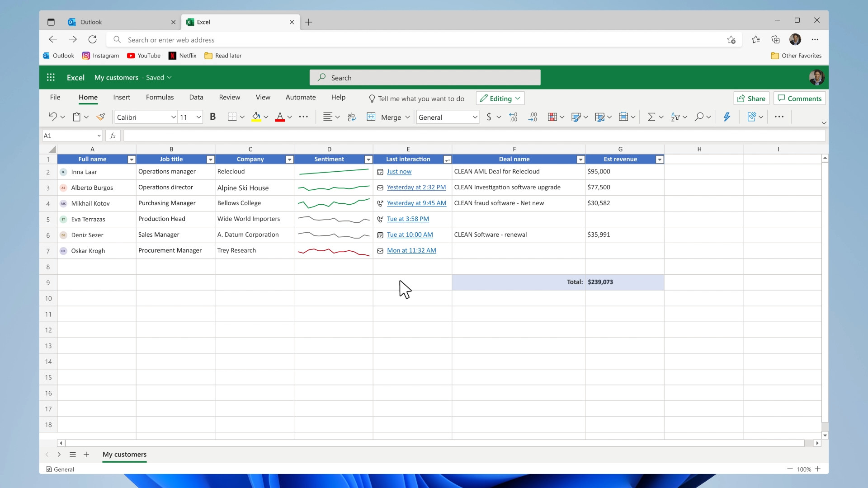The image size is (868, 488).
Task: Open the Editing mode dropdown
Action: pyautogui.click(x=500, y=99)
